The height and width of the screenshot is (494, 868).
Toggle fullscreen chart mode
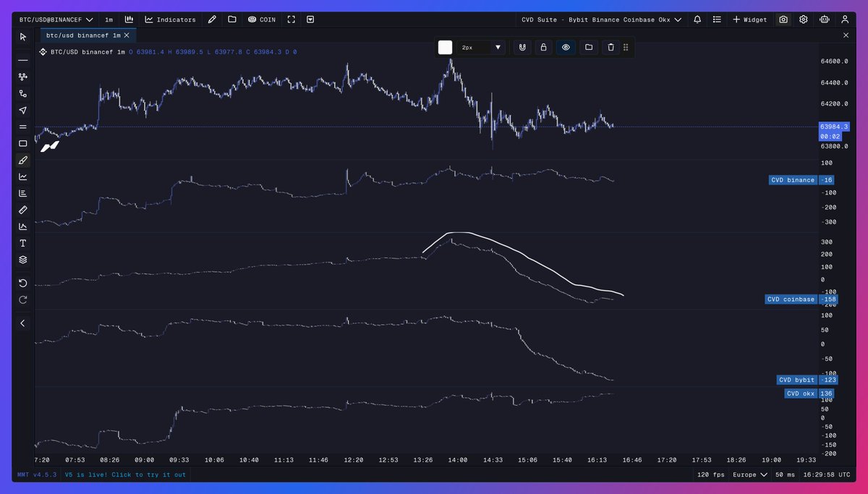click(291, 20)
